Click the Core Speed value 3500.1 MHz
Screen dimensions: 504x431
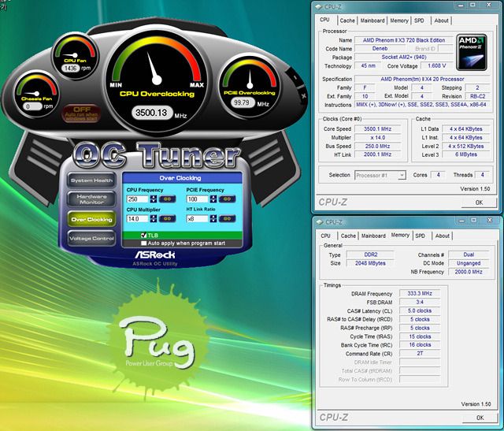point(377,129)
